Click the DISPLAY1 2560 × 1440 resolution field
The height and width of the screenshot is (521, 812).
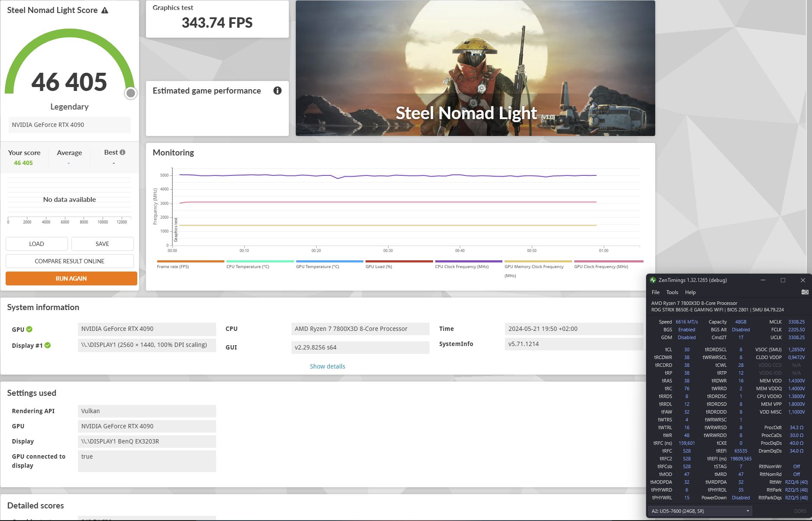pos(147,345)
